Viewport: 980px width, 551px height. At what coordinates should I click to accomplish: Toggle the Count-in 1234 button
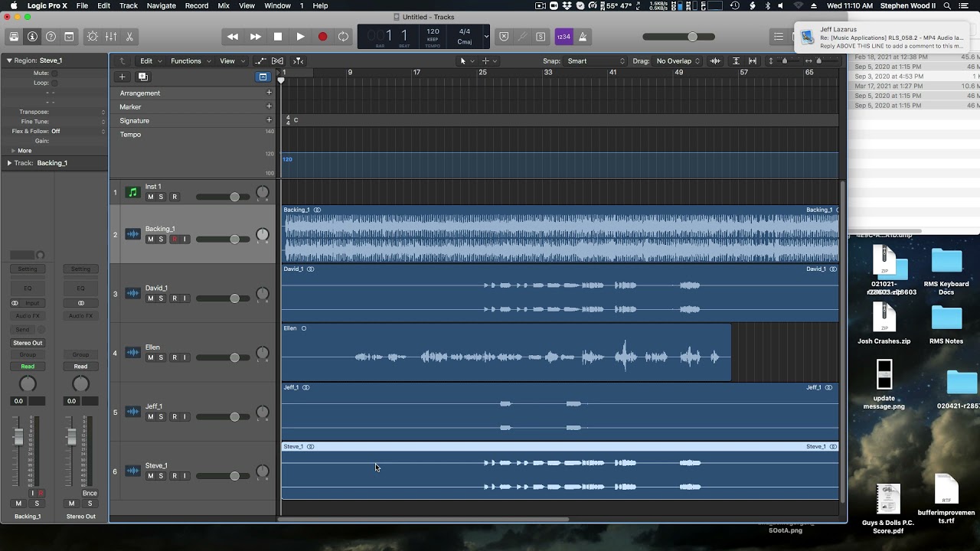click(563, 37)
